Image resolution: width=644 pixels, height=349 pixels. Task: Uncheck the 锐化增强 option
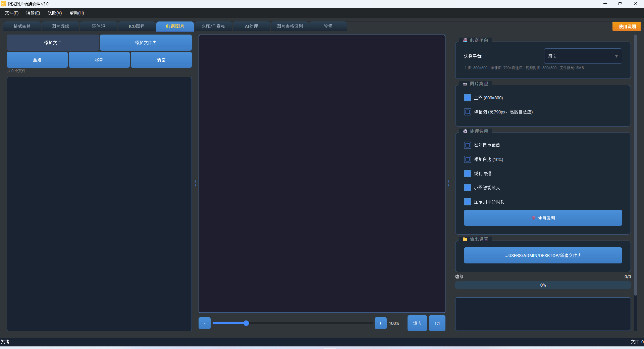click(x=467, y=173)
